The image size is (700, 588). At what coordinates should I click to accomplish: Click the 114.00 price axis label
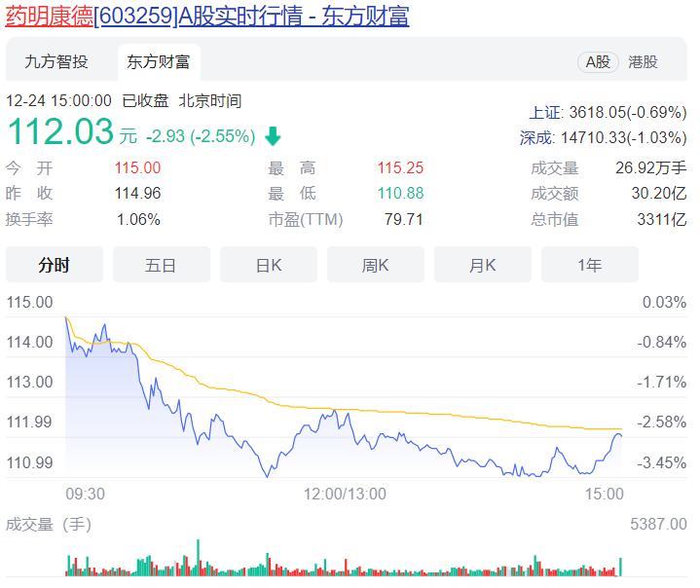point(29,342)
